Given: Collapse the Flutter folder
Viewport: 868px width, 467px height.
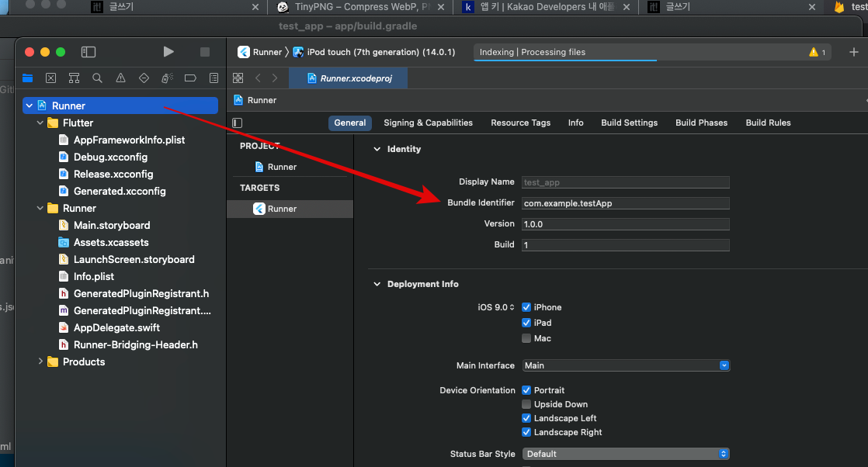Looking at the screenshot, I should click(40, 123).
